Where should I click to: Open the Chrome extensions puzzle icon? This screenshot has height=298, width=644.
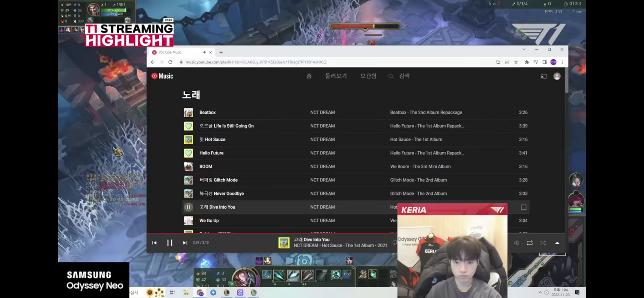[x=527, y=62]
